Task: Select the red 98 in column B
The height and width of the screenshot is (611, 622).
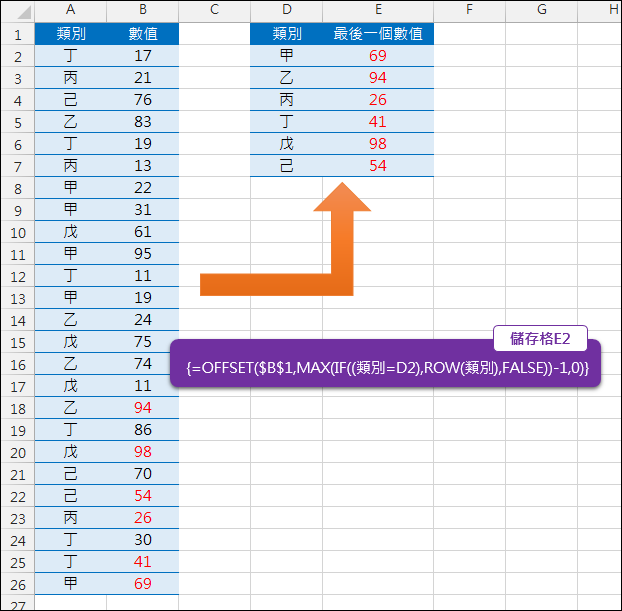Action: point(143,452)
